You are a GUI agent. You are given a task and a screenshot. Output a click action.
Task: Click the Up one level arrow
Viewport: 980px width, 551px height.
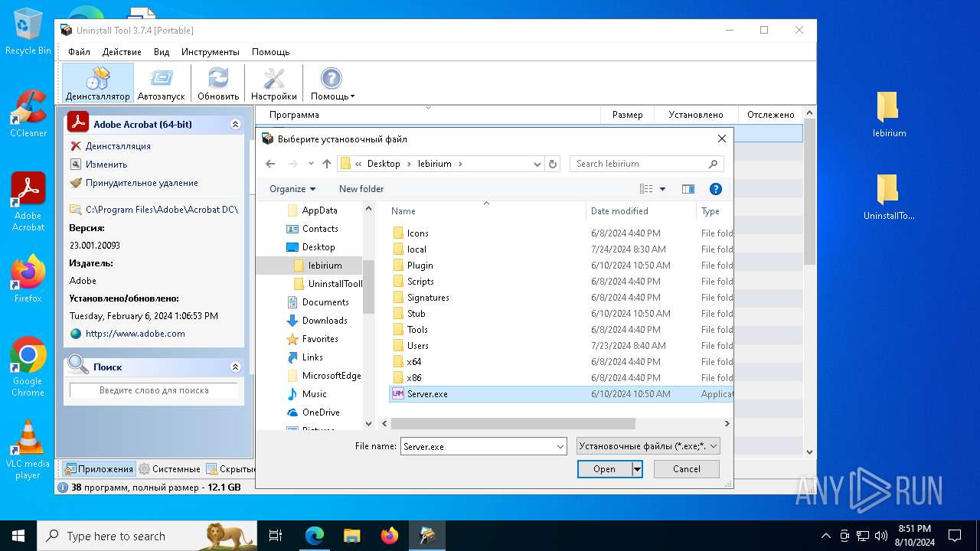pyautogui.click(x=327, y=164)
